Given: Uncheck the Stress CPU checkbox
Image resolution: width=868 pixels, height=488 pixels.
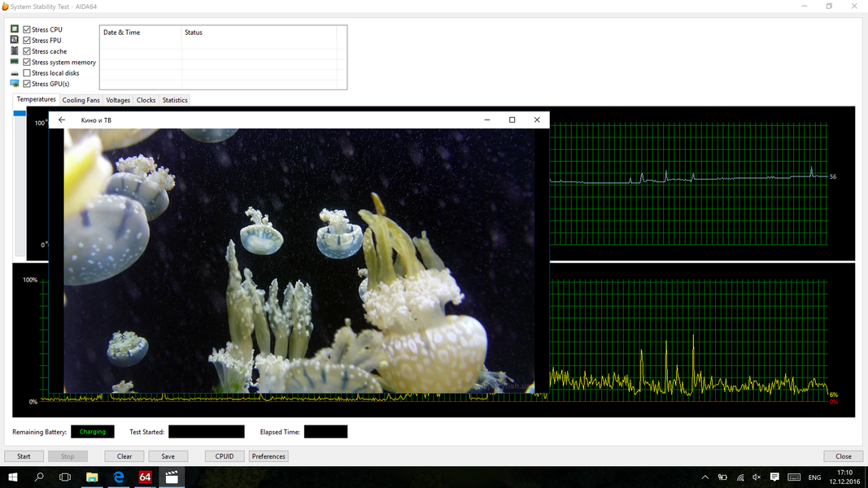Looking at the screenshot, I should pos(27,29).
